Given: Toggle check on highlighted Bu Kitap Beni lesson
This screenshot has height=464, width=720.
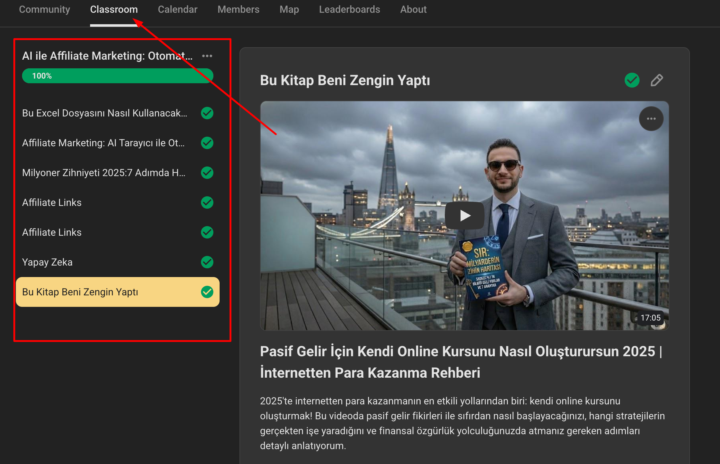Looking at the screenshot, I should pyautogui.click(x=207, y=292).
